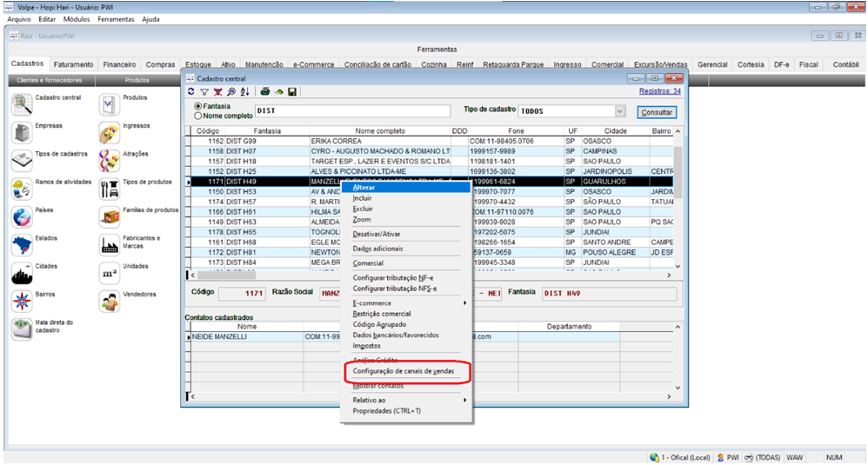Click the refresh icon in Cadastro central toolbar
The height and width of the screenshot is (465, 868).
191,91
